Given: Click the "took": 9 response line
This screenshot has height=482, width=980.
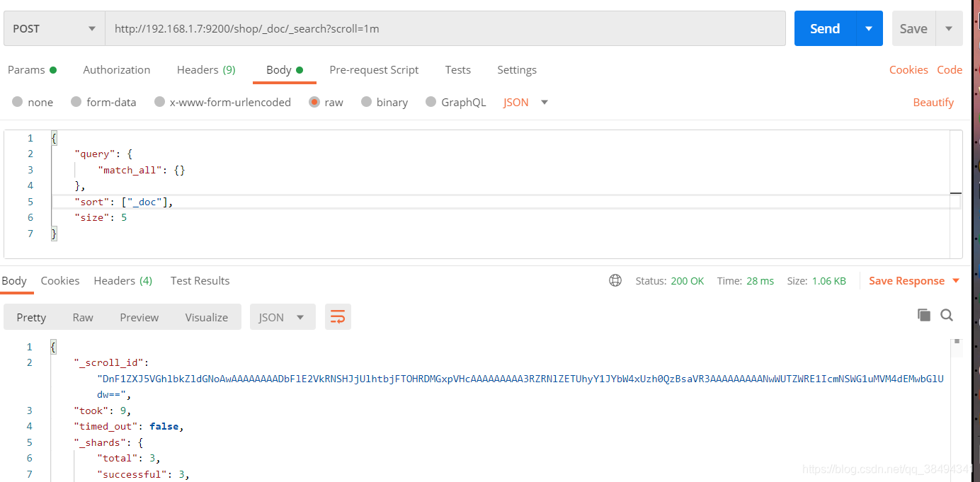Looking at the screenshot, I should coord(103,411).
